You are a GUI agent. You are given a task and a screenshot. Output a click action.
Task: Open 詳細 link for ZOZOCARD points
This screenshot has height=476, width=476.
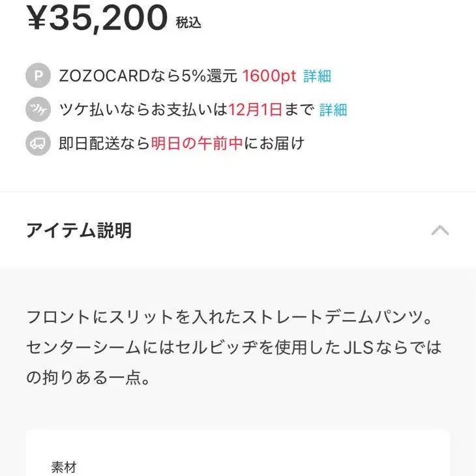point(317,76)
